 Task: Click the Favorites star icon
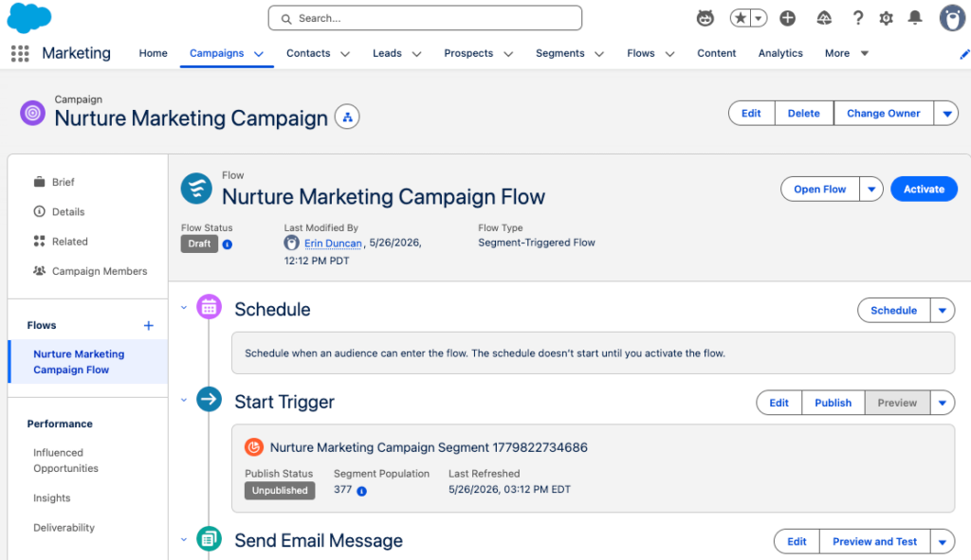pos(740,18)
